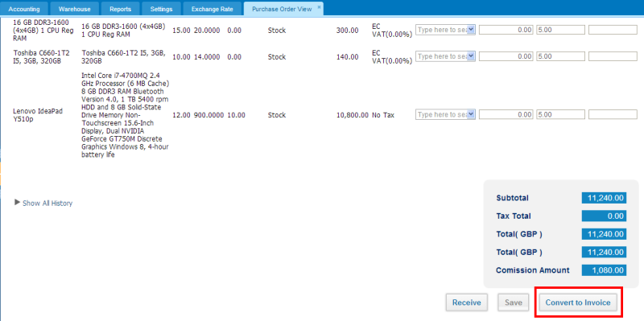Open dropdown arrow in RAM row search box
Image resolution: width=644 pixels, height=321 pixels.
click(471, 30)
